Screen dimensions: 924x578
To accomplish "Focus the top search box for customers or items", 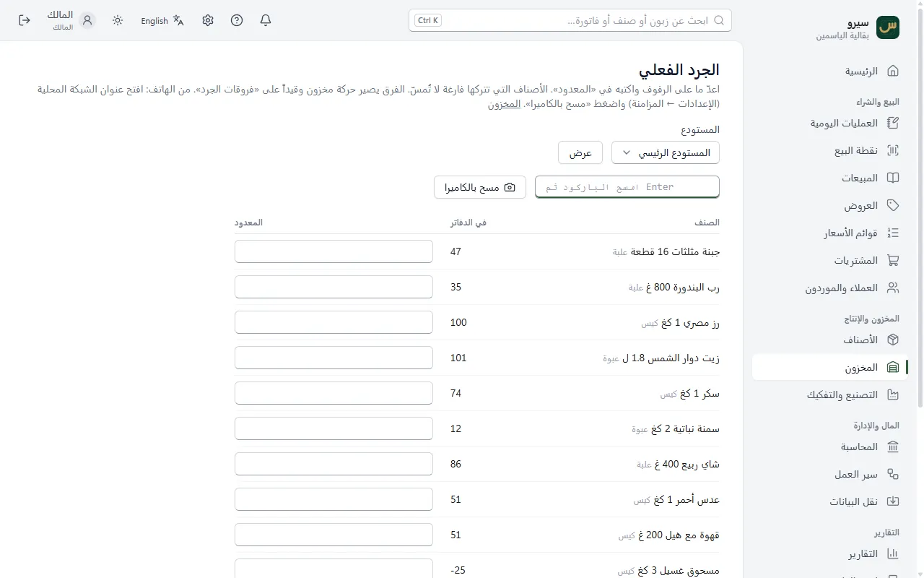I will click(x=570, y=20).
